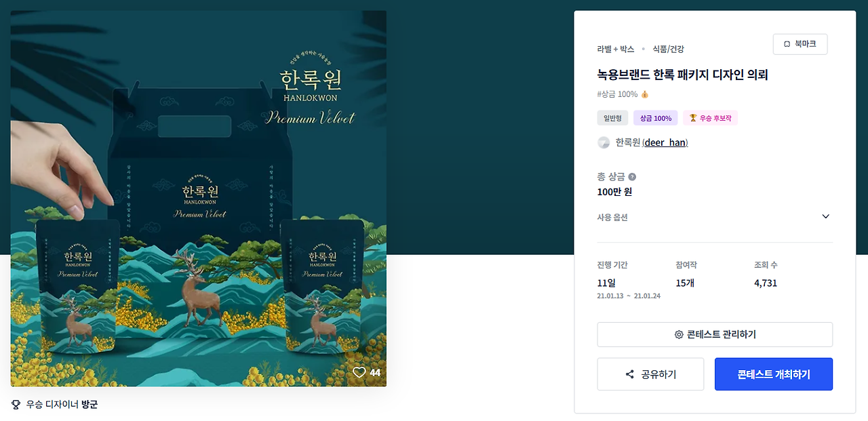The width and height of the screenshot is (868, 421).
Task: Click the 콘테스트 관리하기 button
Action: (715, 335)
